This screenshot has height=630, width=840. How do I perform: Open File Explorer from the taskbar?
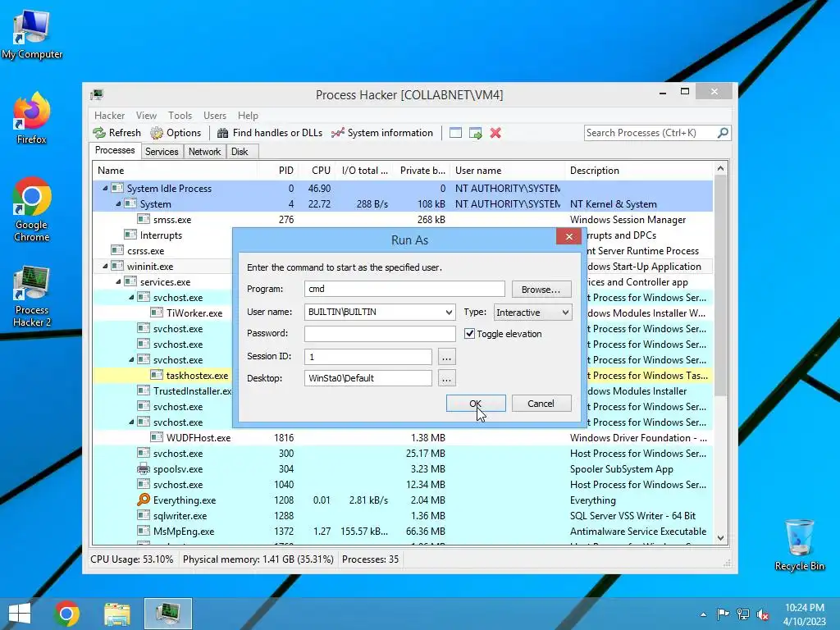(x=116, y=614)
